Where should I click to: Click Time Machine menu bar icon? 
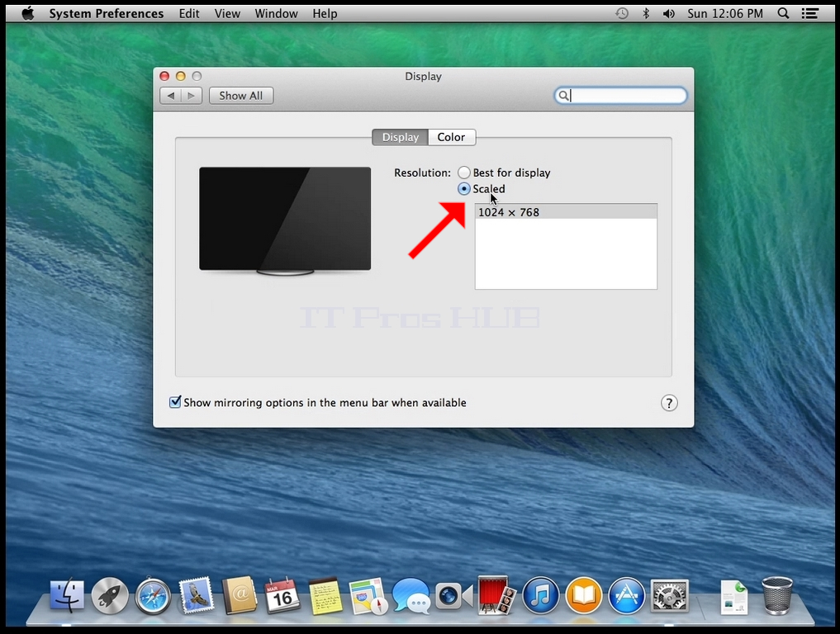click(621, 13)
